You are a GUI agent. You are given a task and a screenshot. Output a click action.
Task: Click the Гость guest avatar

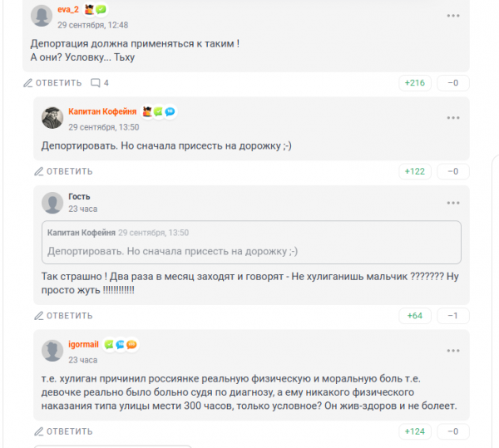[x=52, y=203]
